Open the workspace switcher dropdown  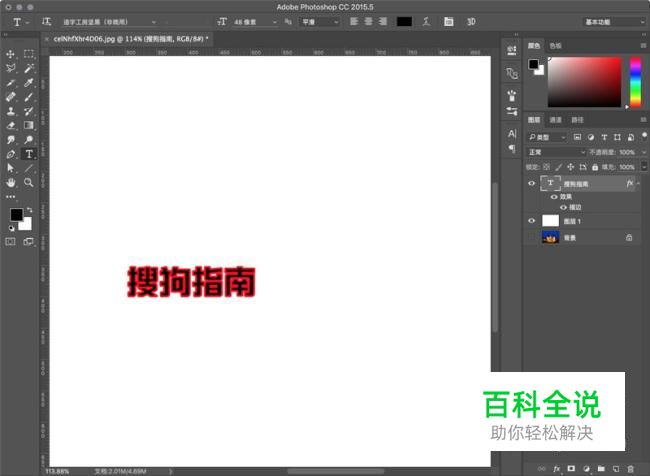coord(614,22)
